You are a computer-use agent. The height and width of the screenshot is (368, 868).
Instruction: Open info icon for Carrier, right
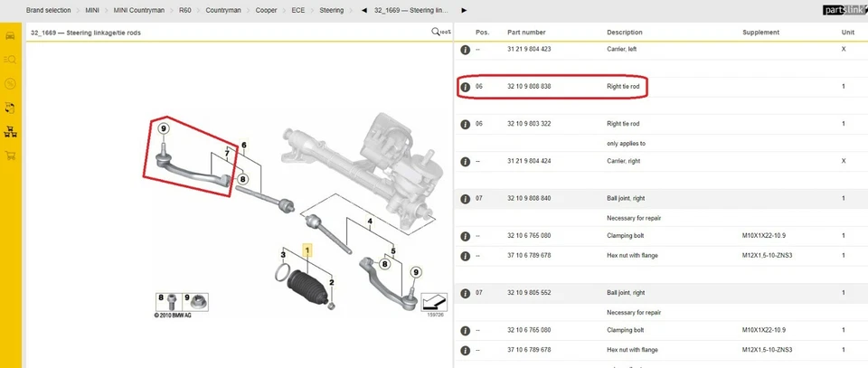tap(466, 162)
